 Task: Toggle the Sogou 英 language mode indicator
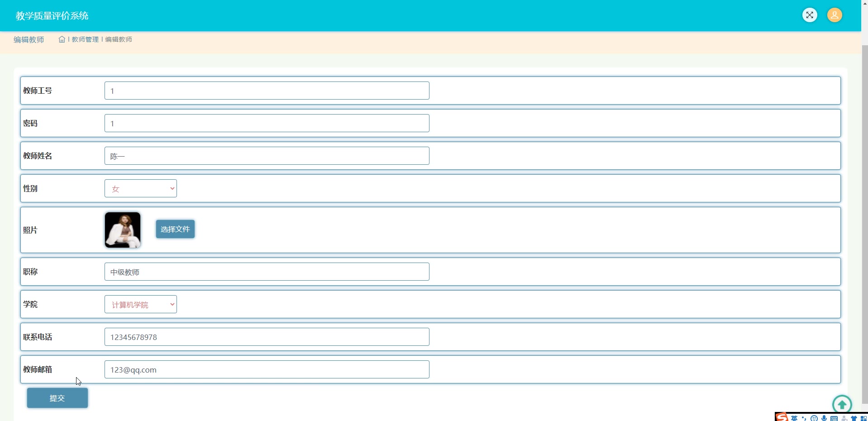point(794,419)
